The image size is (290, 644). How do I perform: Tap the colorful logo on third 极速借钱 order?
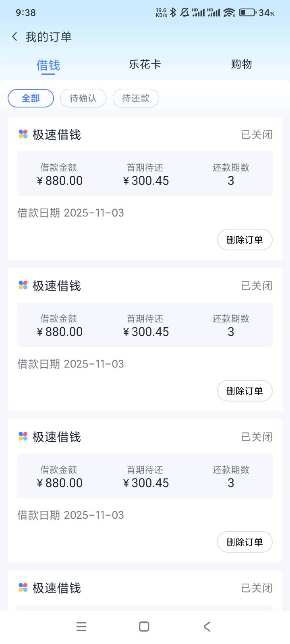tap(23, 436)
